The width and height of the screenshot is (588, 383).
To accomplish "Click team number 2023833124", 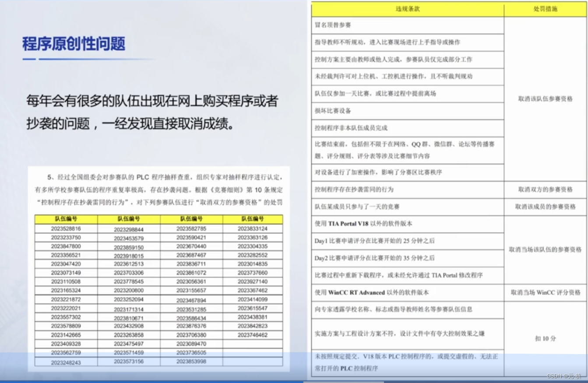I will click(x=253, y=228).
